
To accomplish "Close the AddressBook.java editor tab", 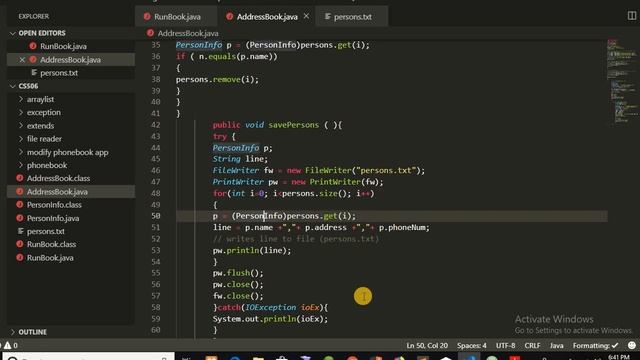I will pyautogui.click(x=306, y=16).
